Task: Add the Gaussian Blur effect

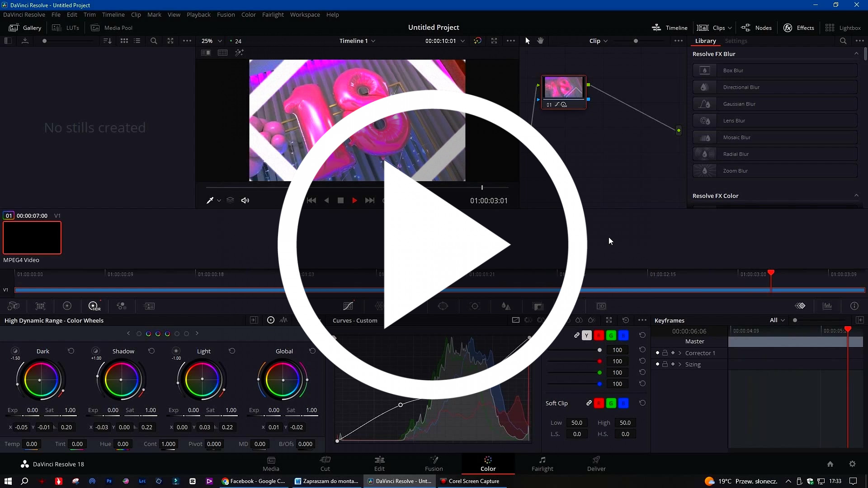Action: pyautogui.click(x=775, y=104)
